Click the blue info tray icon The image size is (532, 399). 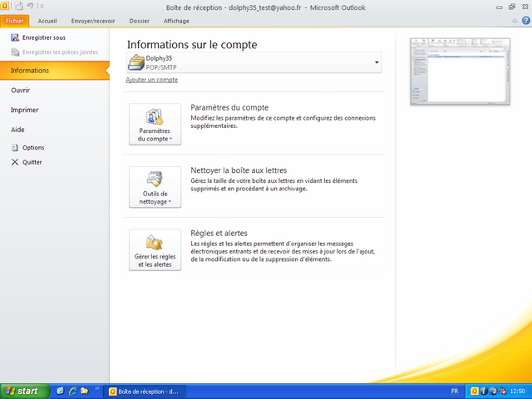[x=484, y=392]
